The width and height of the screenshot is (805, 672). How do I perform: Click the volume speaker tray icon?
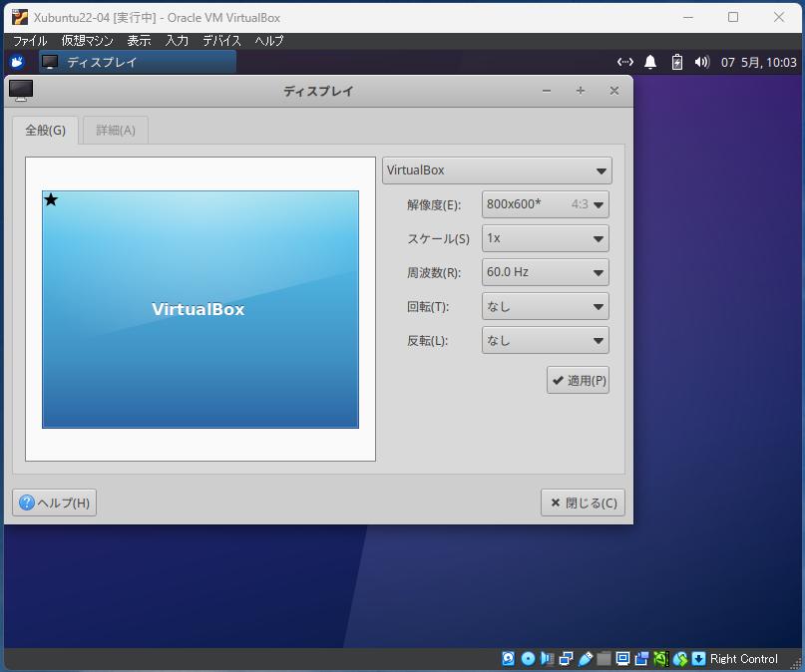[x=702, y=62]
